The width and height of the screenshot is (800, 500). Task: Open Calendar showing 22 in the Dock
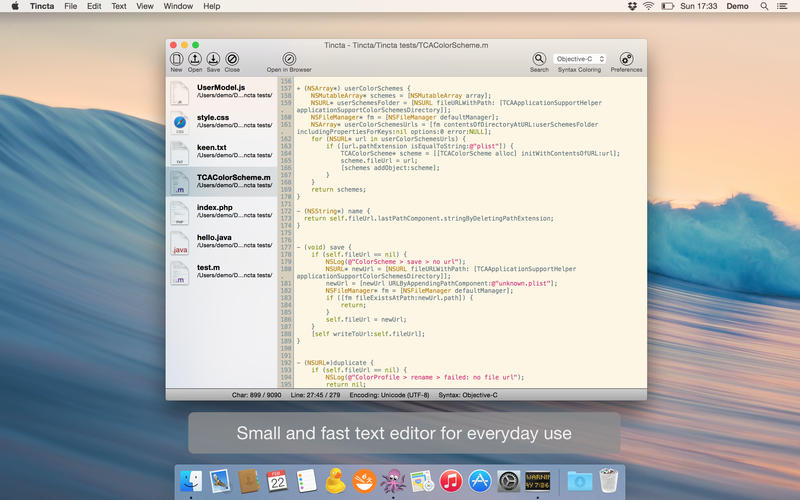277,481
